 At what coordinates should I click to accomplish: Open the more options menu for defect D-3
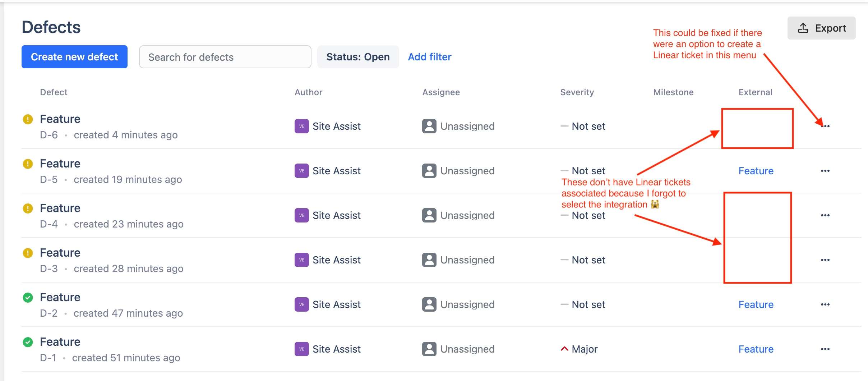[x=825, y=260]
